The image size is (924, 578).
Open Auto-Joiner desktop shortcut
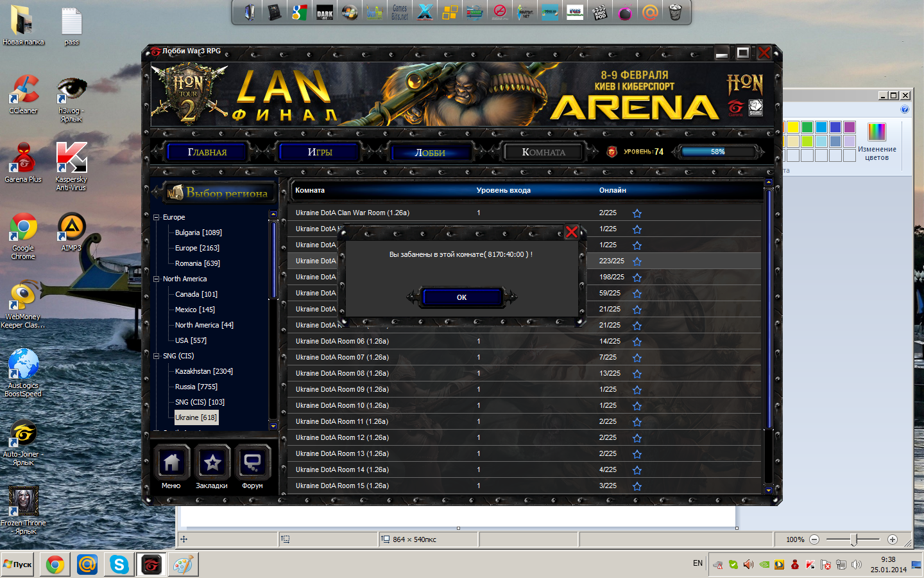pyautogui.click(x=23, y=443)
